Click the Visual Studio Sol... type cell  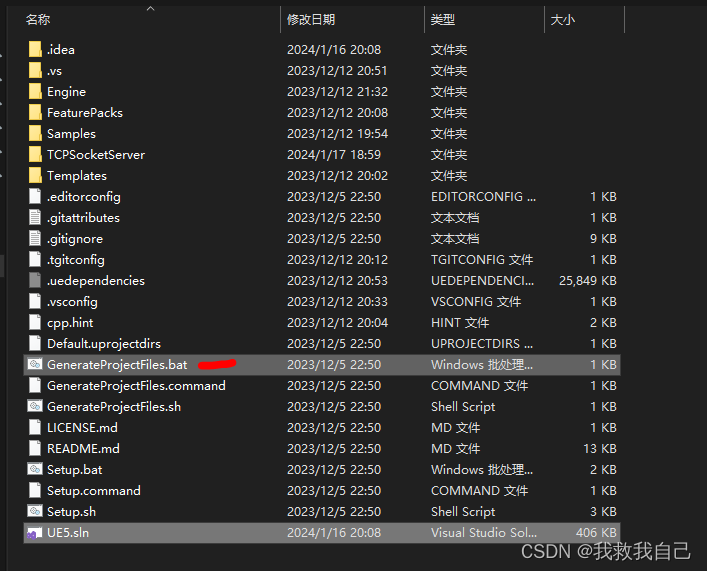[x=484, y=533]
